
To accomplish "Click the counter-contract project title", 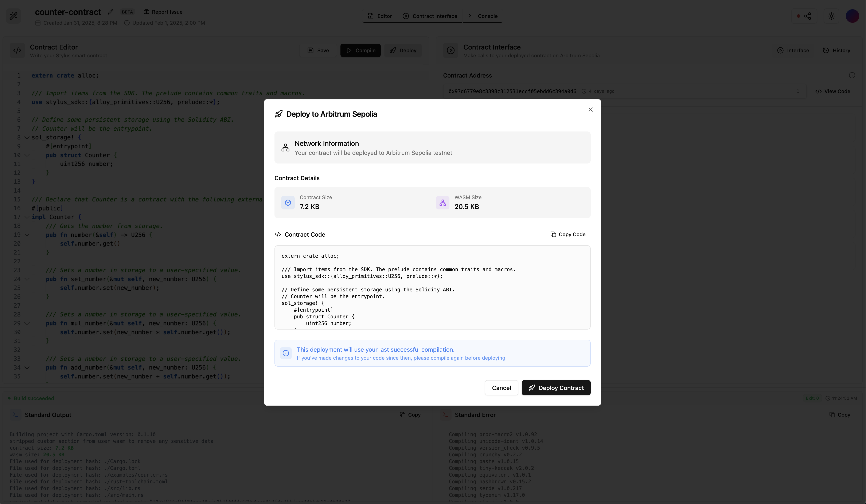I will point(68,12).
